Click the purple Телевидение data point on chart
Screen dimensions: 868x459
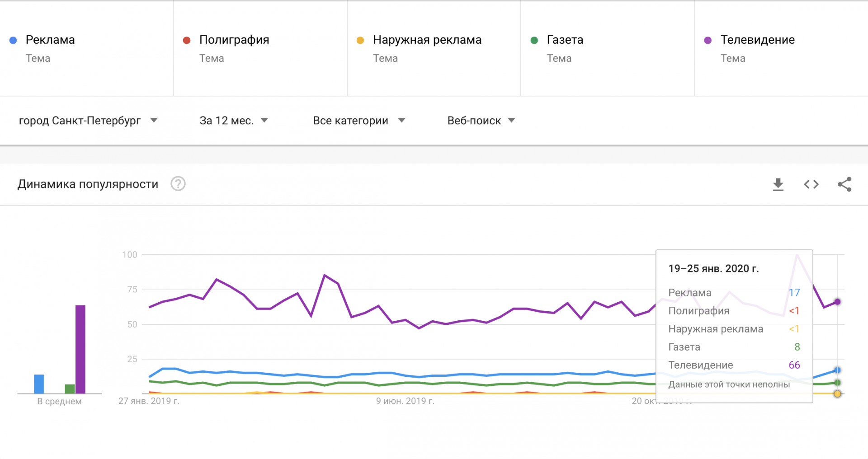click(837, 302)
